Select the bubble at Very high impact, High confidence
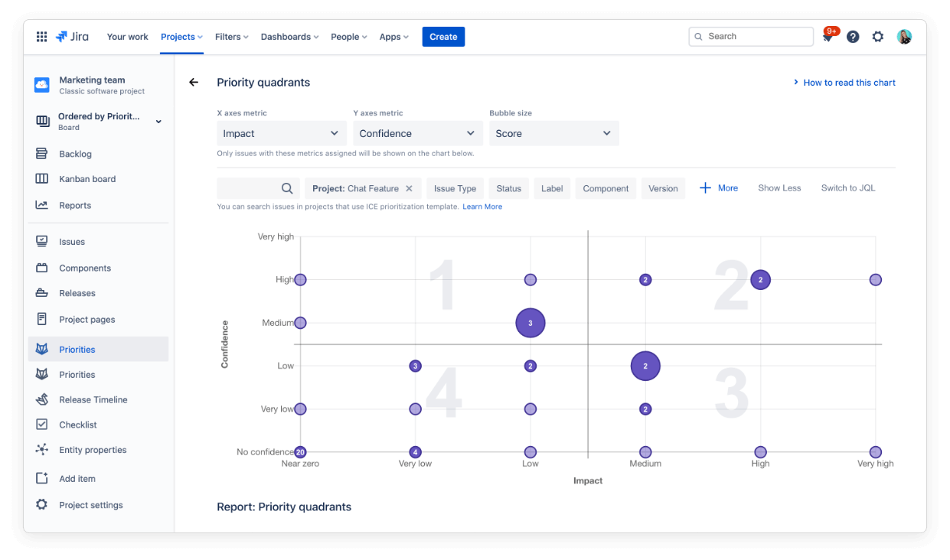Image resolution: width=950 pixels, height=560 pixels. [876, 280]
